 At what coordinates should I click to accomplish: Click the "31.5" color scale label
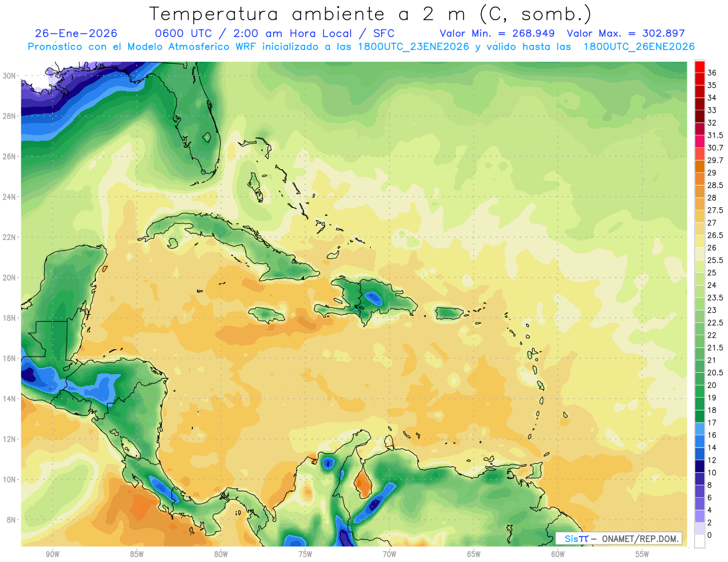(715, 135)
